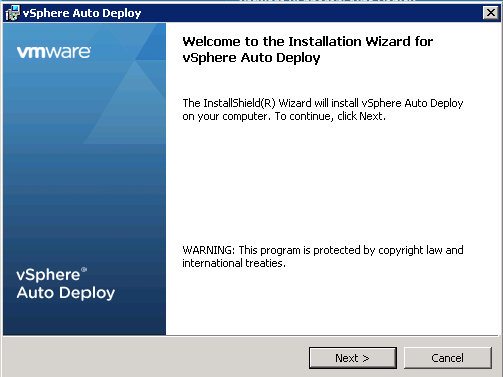Click the gray button bar left of Next
This screenshot has width=503, height=377.
(155, 357)
